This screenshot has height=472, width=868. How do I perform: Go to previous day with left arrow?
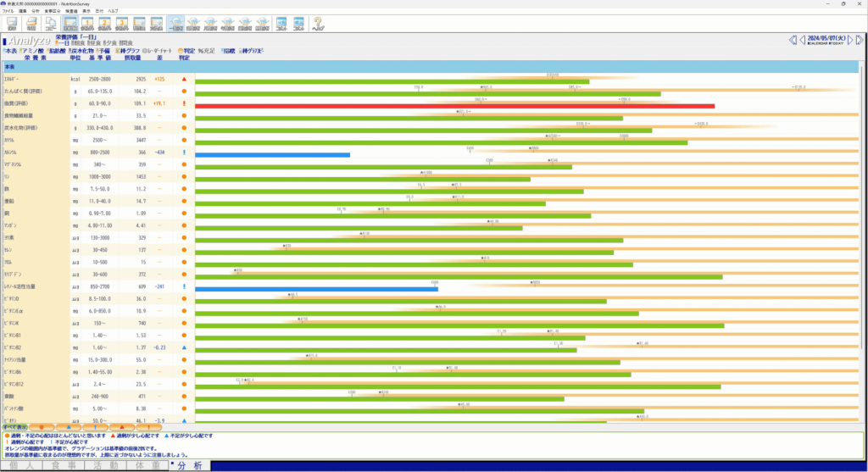802,40
